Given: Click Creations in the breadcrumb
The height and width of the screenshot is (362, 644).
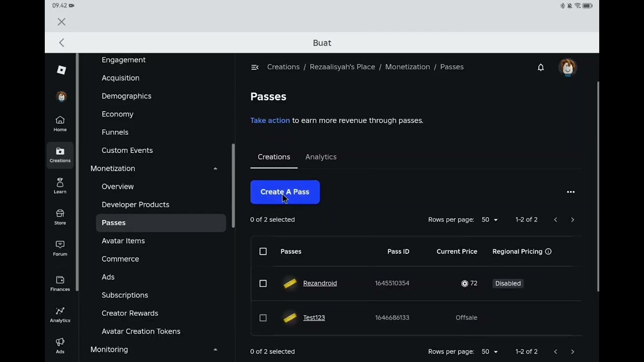Looking at the screenshot, I should pos(283,67).
